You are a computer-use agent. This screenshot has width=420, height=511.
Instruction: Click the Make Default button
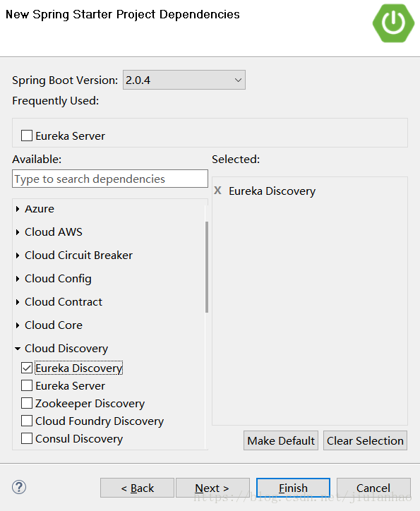(281, 440)
